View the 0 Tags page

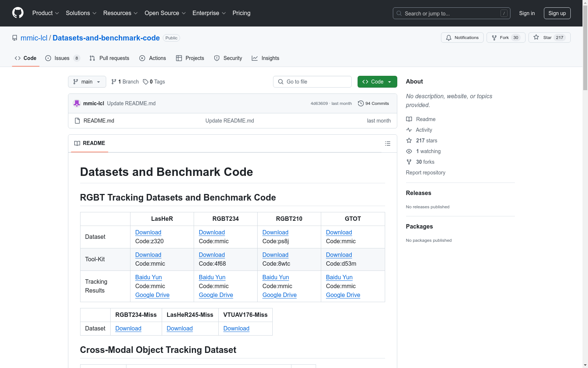(x=154, y=82)
